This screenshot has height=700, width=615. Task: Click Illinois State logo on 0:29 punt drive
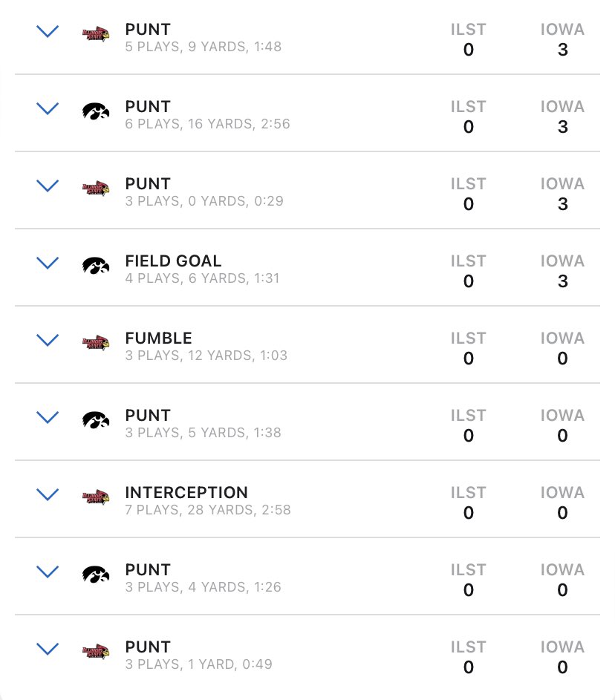96,189
